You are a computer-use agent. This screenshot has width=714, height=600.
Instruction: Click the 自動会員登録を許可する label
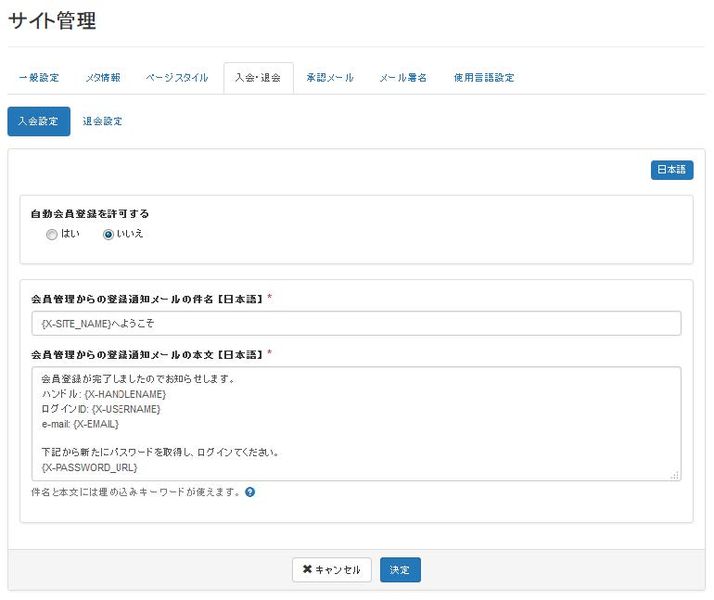90,214
